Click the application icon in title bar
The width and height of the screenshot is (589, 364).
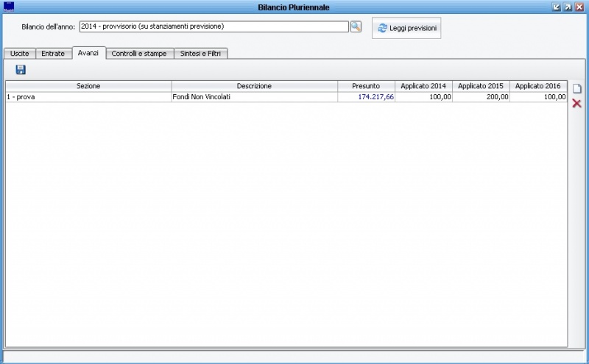pyautogui.click(x=9, y=7)
